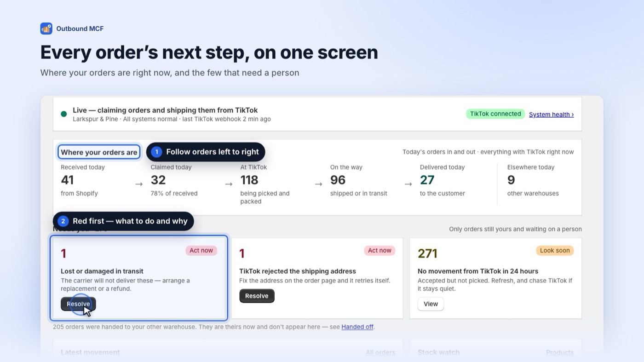
Task: Resolve the TikTok rejected shipping address card
Action: point(257,296)
